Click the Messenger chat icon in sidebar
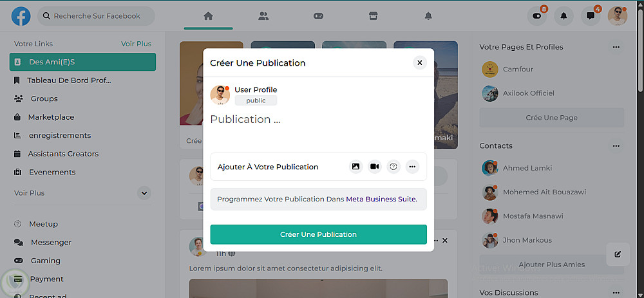The height and width of the screenshot is (298, 644). pyautogui.click(x=19, y=243)
